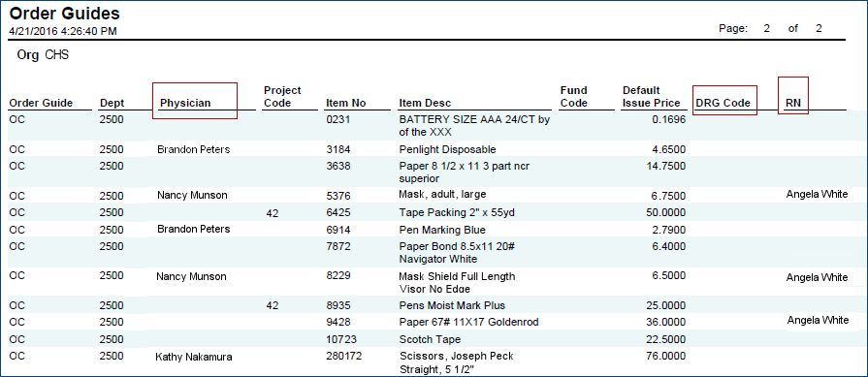Select the Default Issue Price header
Viewport: 868px width, 377px height.
pos(652,96)
